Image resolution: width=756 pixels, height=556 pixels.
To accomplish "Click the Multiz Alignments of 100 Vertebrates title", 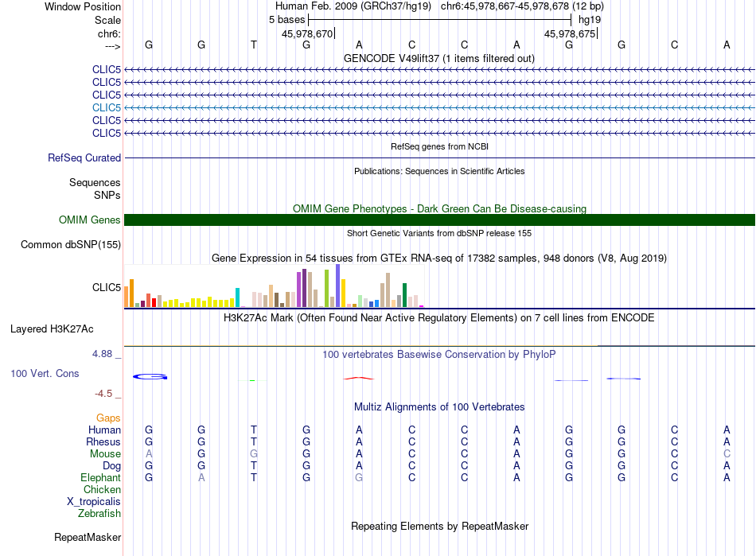I will coord(438,406).
